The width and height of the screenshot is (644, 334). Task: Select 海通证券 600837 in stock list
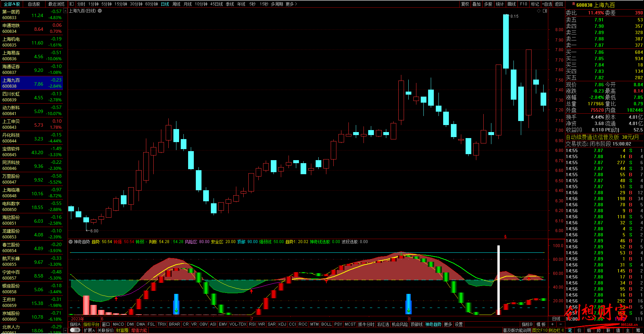(32, 69)
